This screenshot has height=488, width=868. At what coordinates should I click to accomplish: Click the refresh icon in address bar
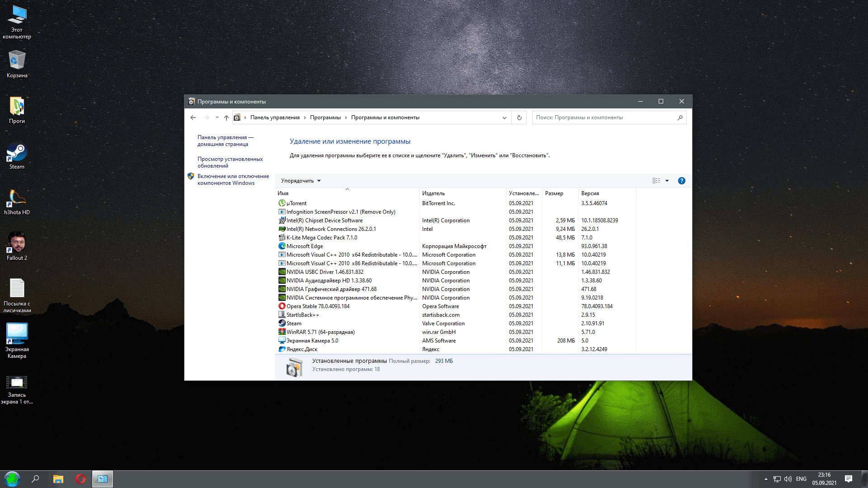pos(519,117)
